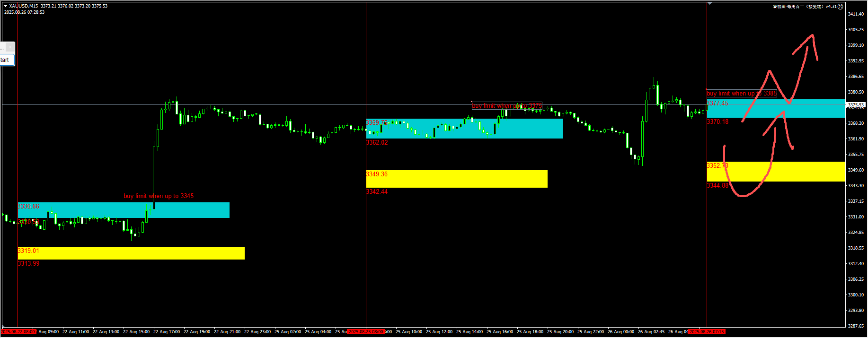Click the 3411.40 level on price scale

point(856,14)
